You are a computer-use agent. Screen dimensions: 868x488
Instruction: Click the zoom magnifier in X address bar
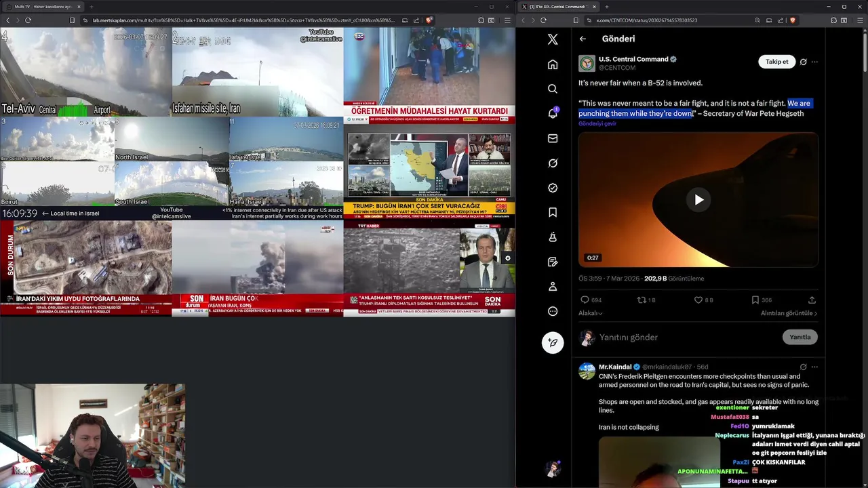click(x=757, y=20)
